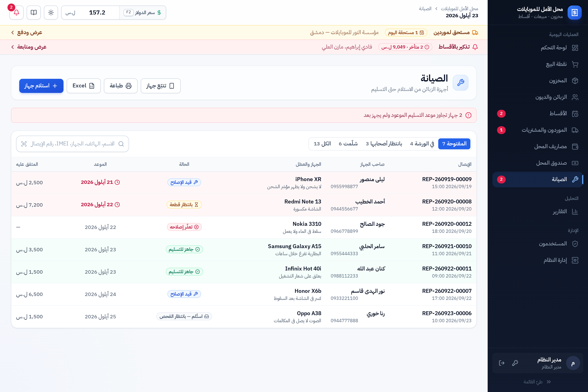Open الزبائن والديون customers page
The image size is (588, 392).
[x=537, y=97]
